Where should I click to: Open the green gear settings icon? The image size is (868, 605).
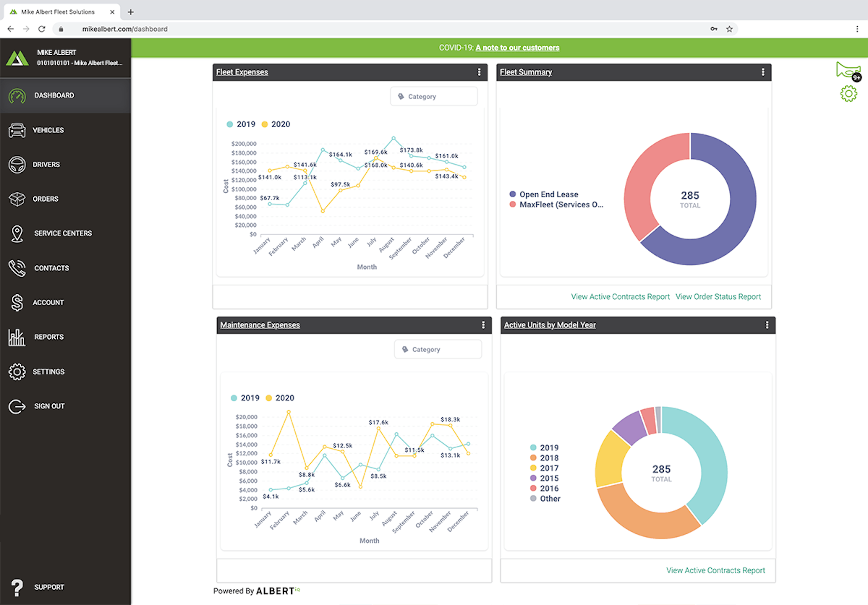tap(848, 94)
